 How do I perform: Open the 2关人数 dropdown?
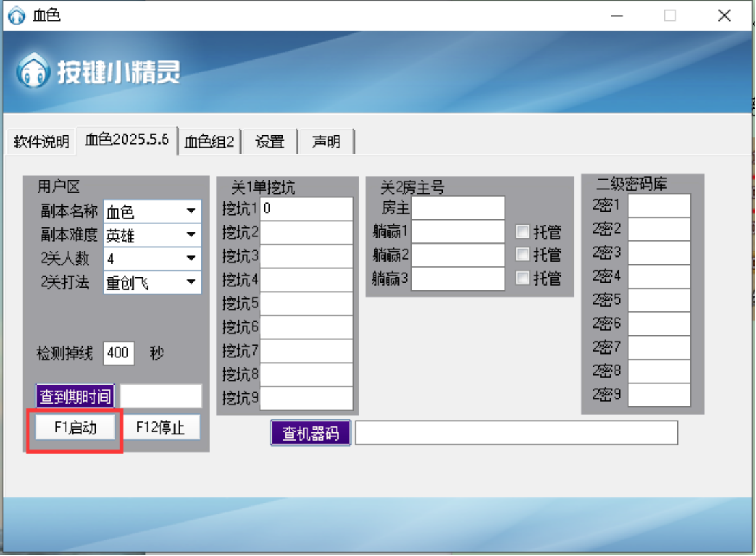pyautogui.click(x=191, y=259)
